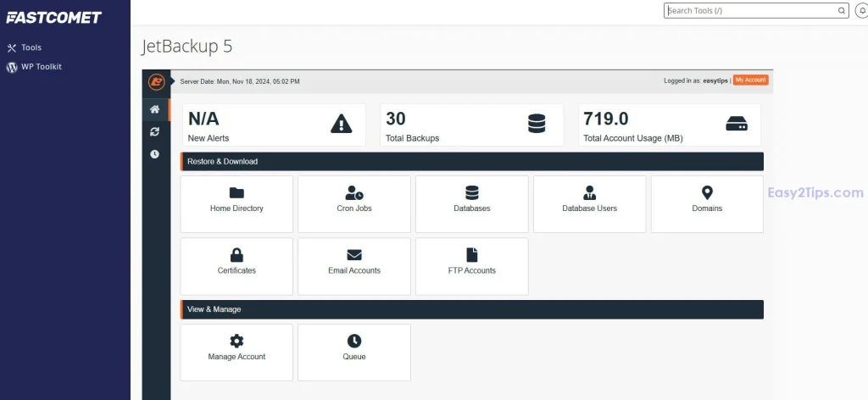Click the Queue clock icon

[354, 341]
